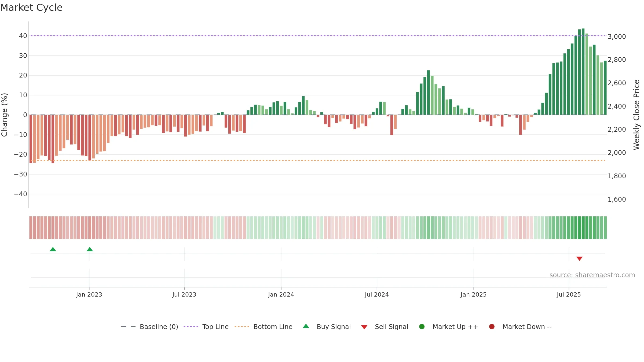Click the −40 change axis label
The height and width of the screenshot is (362, 644).
21,194
